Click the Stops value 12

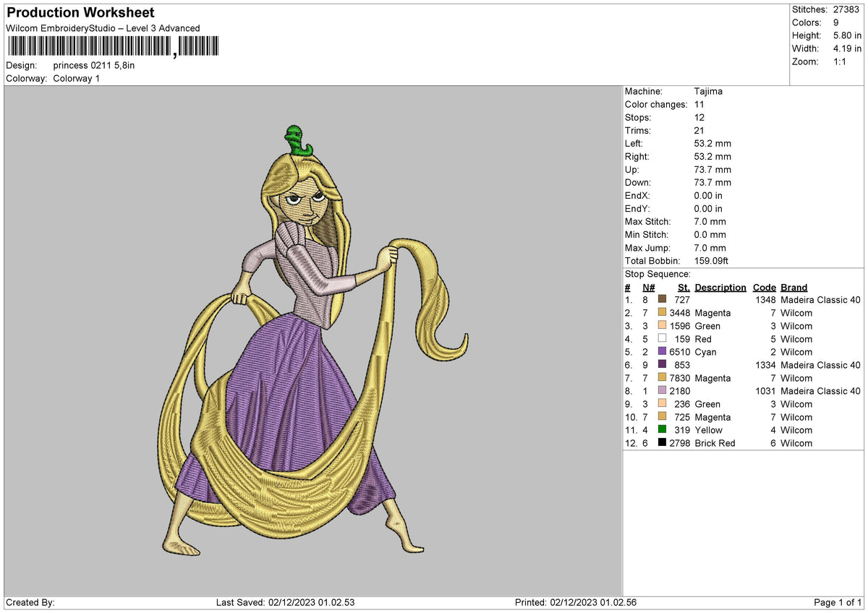699,117
